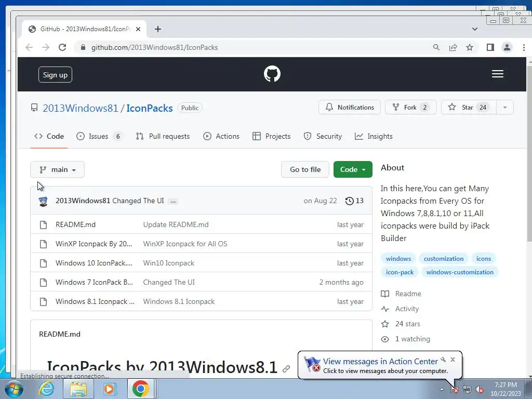Open Windows Start orb button
This screenshot has width=532, height=399.
click(x=14, y=389)
